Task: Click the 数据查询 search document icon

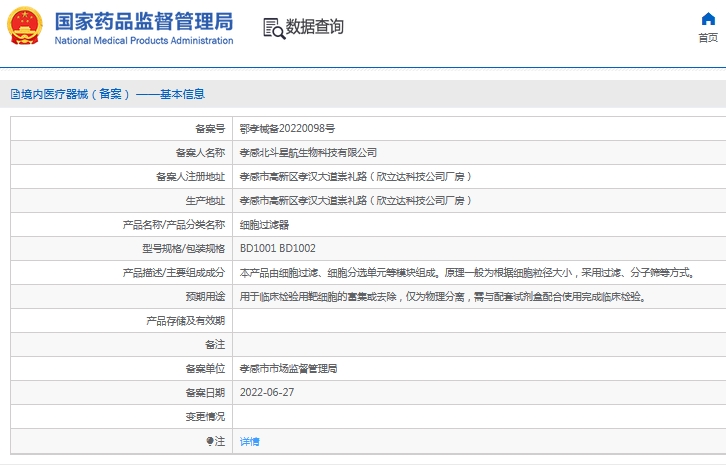Action: pyautogui.click(x=274, y=28)
